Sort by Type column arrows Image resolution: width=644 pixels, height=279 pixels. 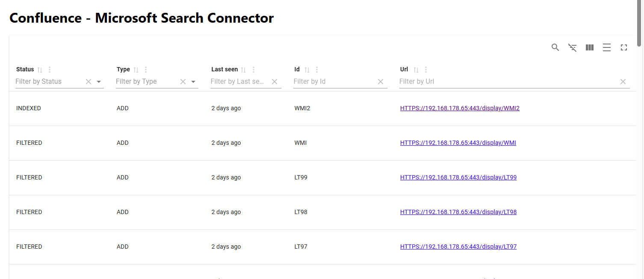(x=136, y=70)
